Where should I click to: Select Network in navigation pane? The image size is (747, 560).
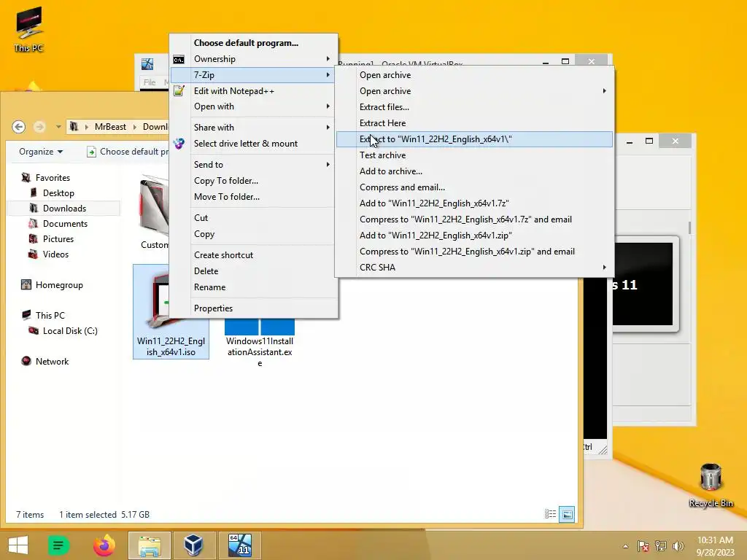[52, 362]
